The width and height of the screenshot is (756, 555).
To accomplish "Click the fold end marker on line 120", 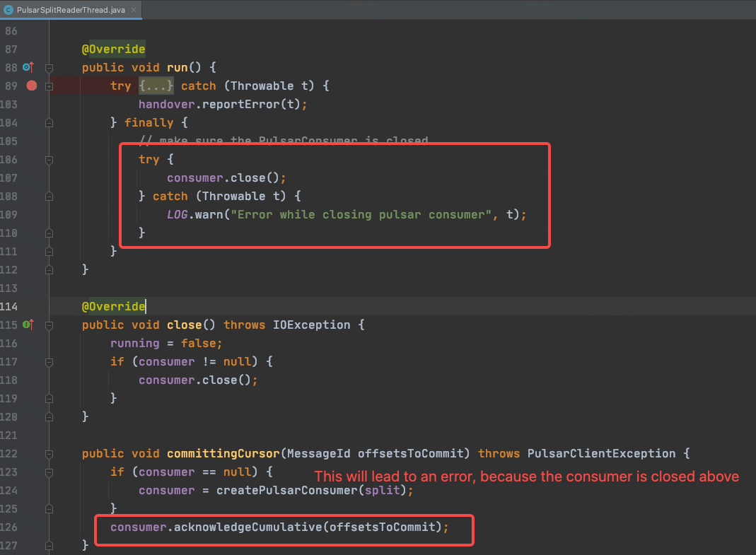I will click(x=50, y=416).
